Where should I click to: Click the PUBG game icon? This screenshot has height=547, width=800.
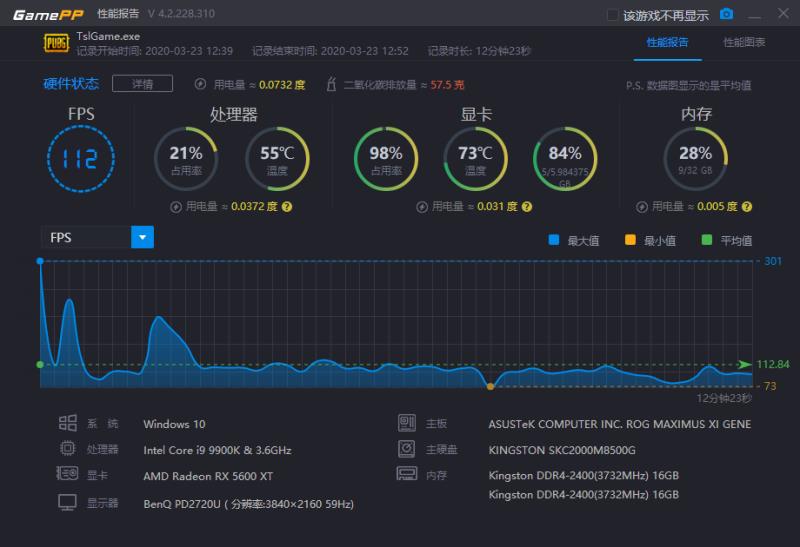(56, 43)
